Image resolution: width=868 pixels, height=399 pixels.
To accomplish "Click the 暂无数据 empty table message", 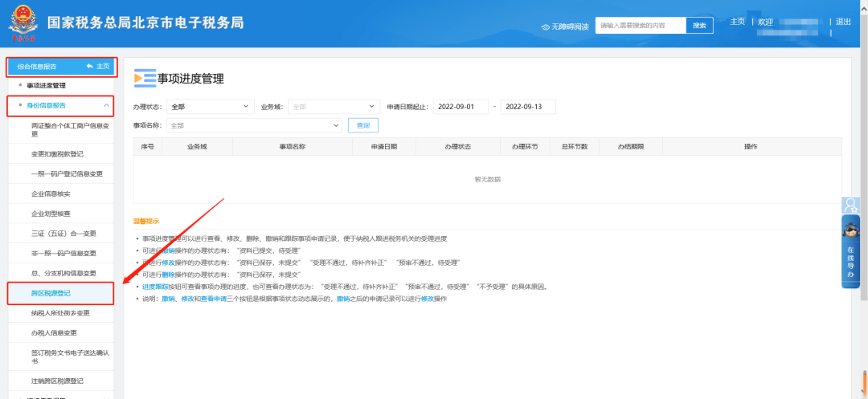I will tap(488, 179).
